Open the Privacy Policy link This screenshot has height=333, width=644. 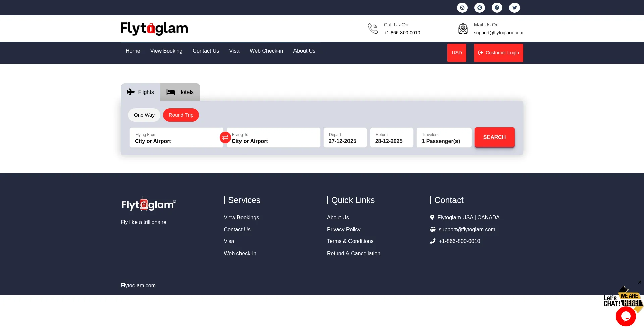[343, 229]
